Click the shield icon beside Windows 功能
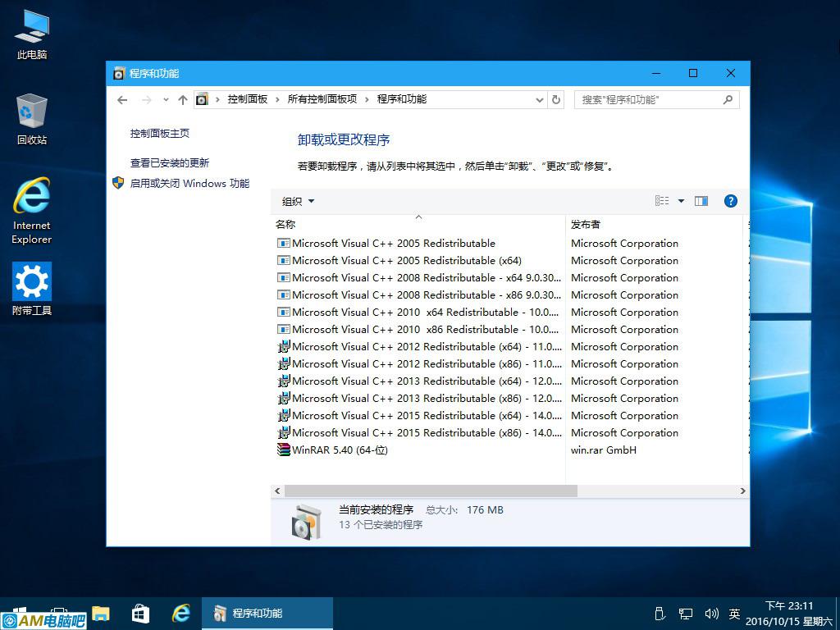 tap(118, 183)
